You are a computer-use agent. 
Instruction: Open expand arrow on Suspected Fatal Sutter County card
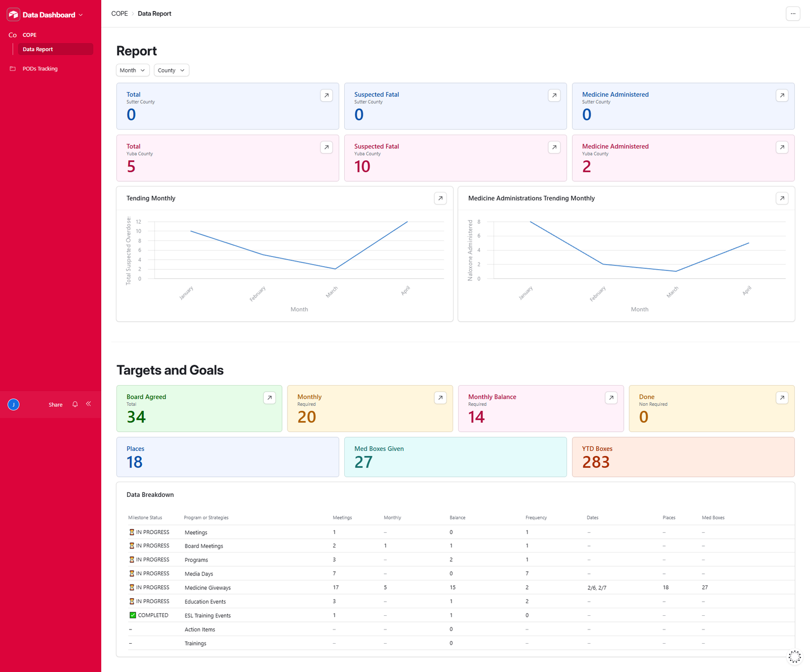point(554,95)
